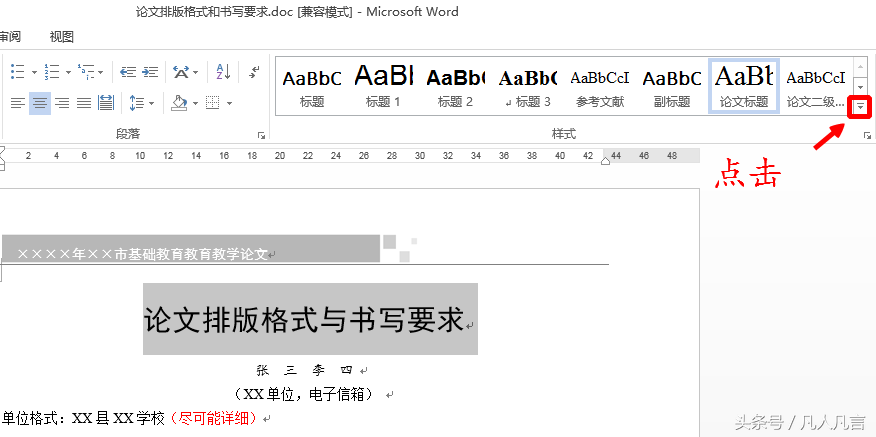Open shading color dropdown arrow

coord(196,103)
